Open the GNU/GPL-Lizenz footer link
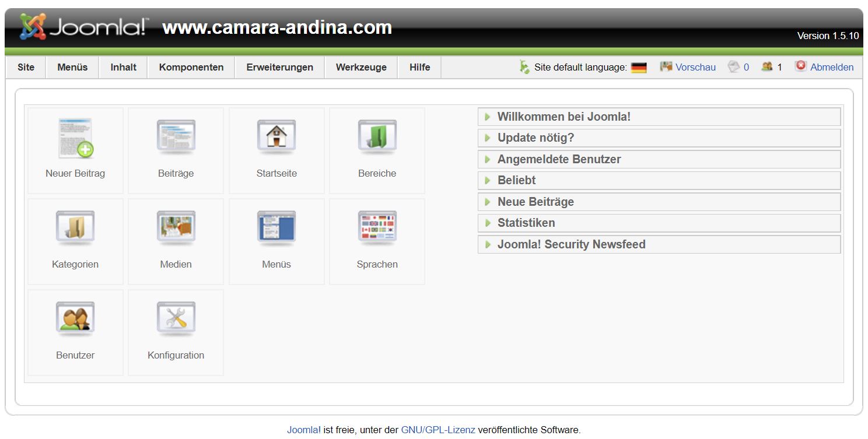The width and height of the screenshot is (868, 439). coord(438,430)
